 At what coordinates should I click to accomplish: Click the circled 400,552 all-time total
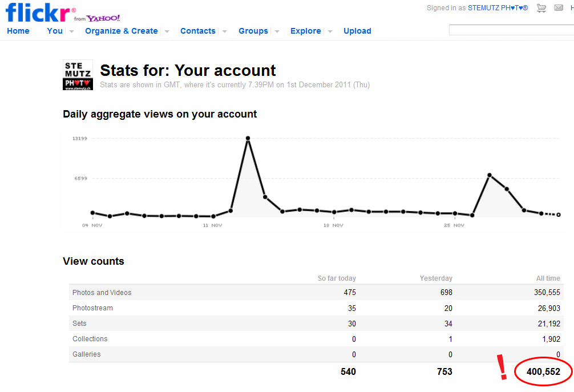pyautogui.click(x=543, y=372)
